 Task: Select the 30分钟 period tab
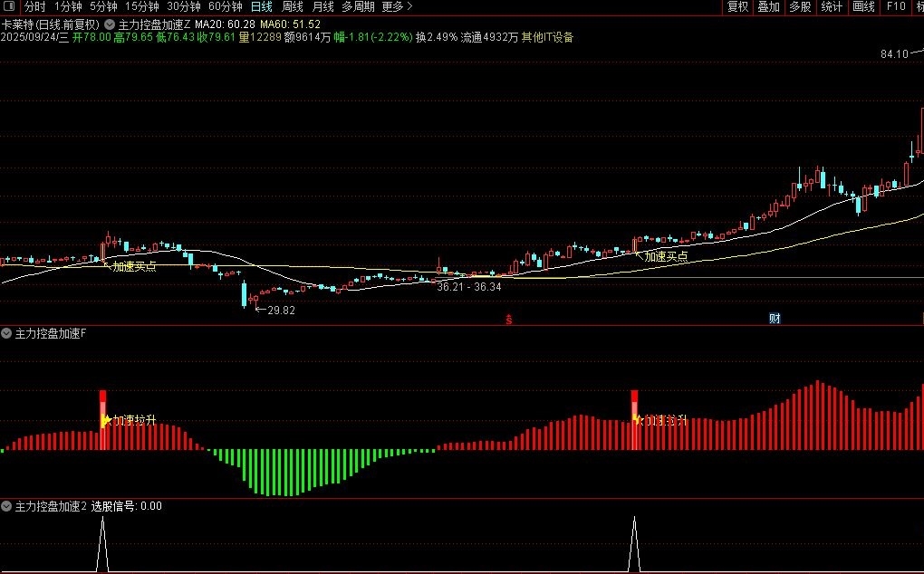pyautogui.click(x=184, y=6)
